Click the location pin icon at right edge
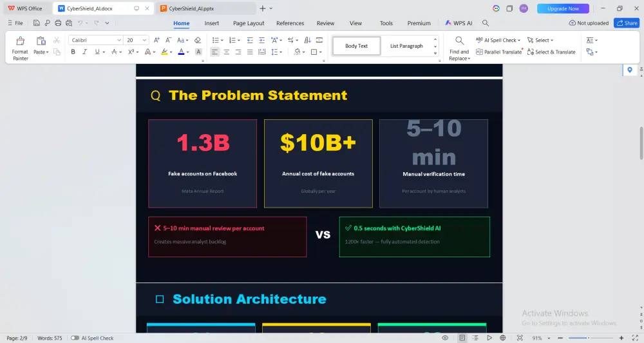This screenshot has height=343, width=644. 630,70
